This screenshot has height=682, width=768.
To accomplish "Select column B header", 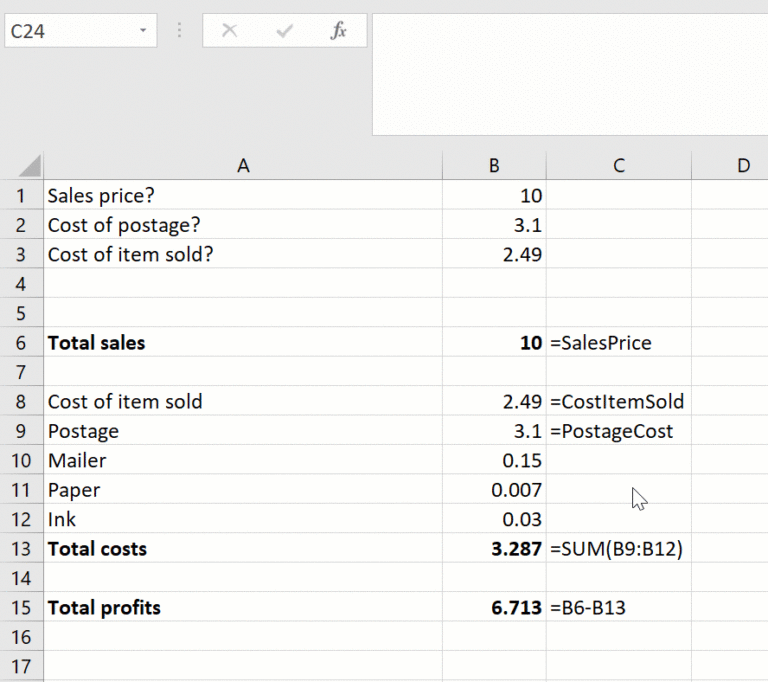I will [x=494, y=166].
